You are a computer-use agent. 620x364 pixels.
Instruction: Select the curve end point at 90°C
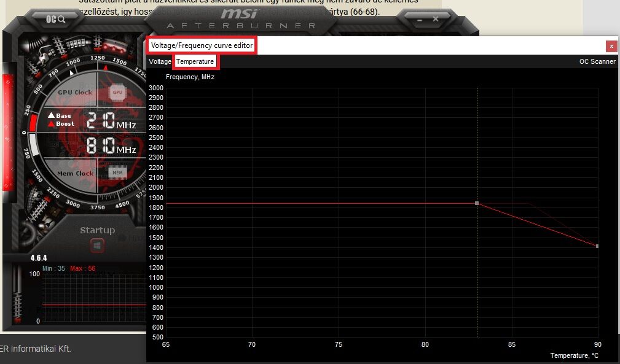coord(597,246)
